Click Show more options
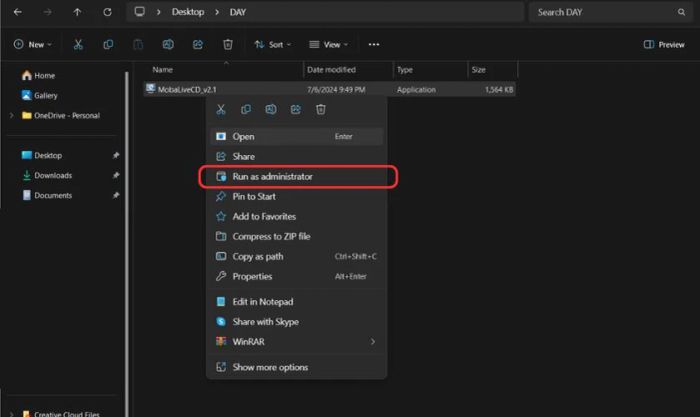700x417 pixels. point(296,367)
